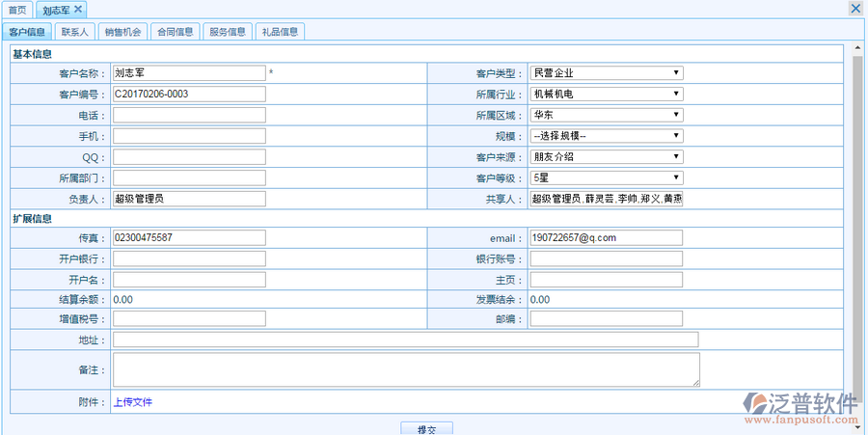Focus the 开户银行 input field

[x=189, y=259]
